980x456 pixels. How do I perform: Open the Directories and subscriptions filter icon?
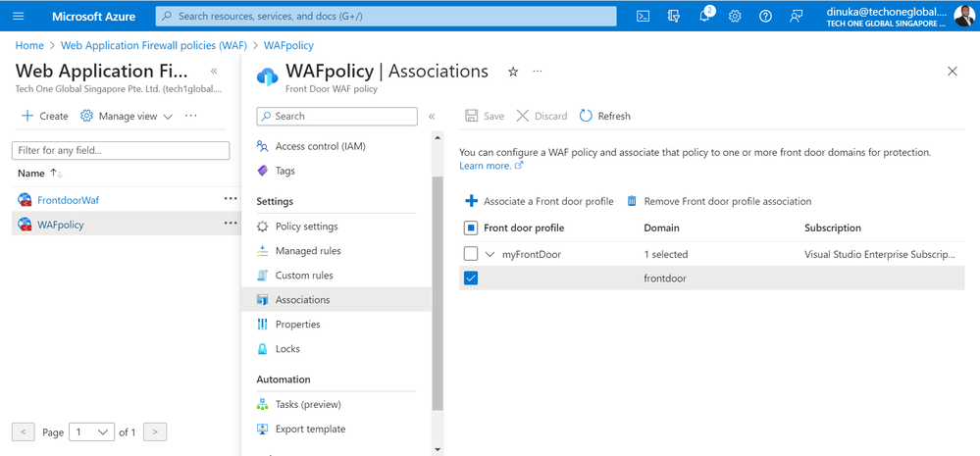pos(673,17)
